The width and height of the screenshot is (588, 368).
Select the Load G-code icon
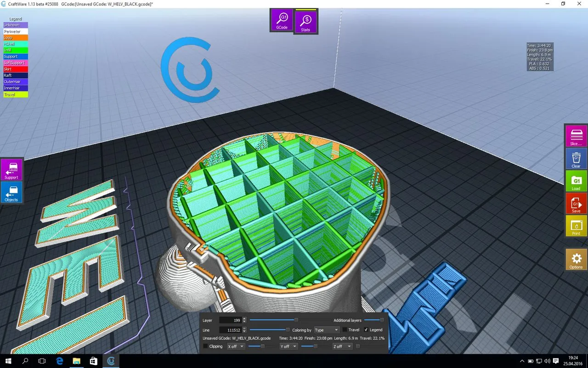576,181
